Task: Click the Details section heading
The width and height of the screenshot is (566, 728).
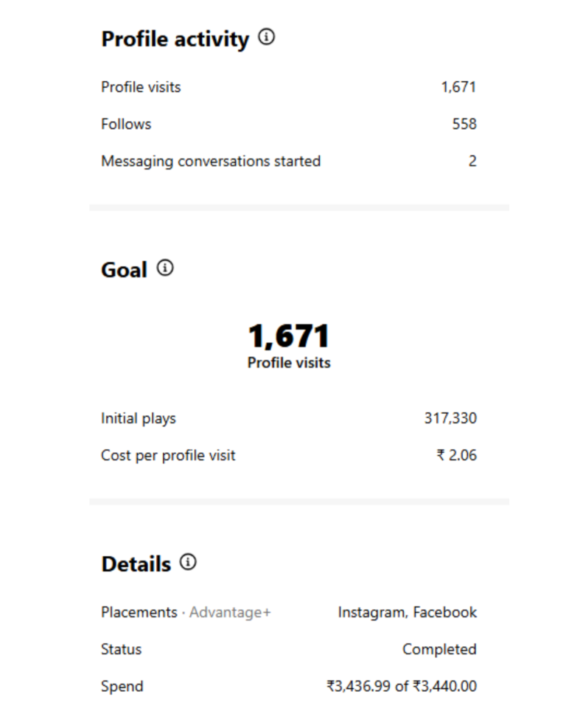Action: point(136,564)
